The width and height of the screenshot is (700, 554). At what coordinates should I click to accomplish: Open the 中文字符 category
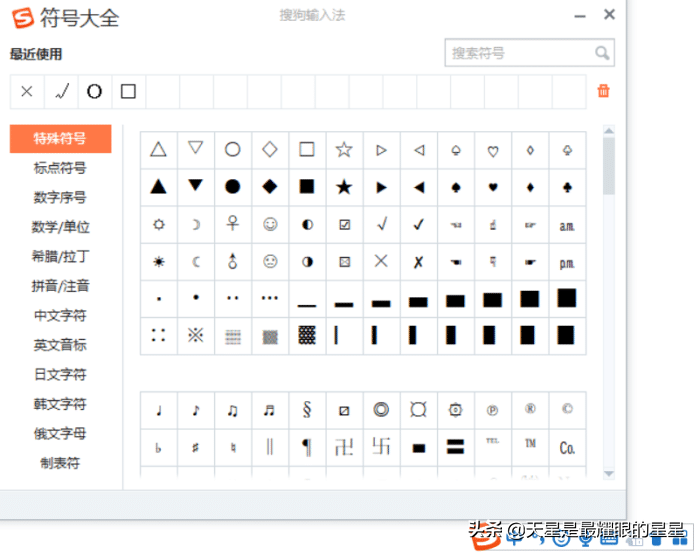tap(60, 316)
